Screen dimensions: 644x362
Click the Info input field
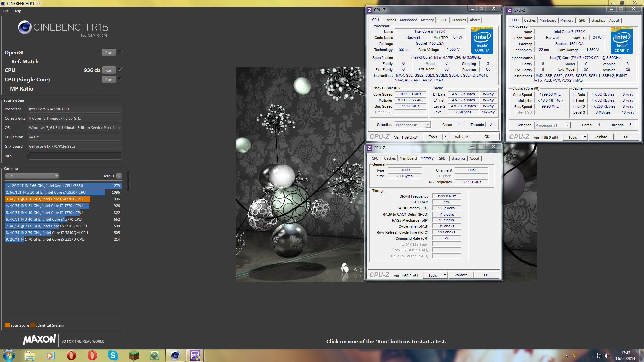[74, 156]
